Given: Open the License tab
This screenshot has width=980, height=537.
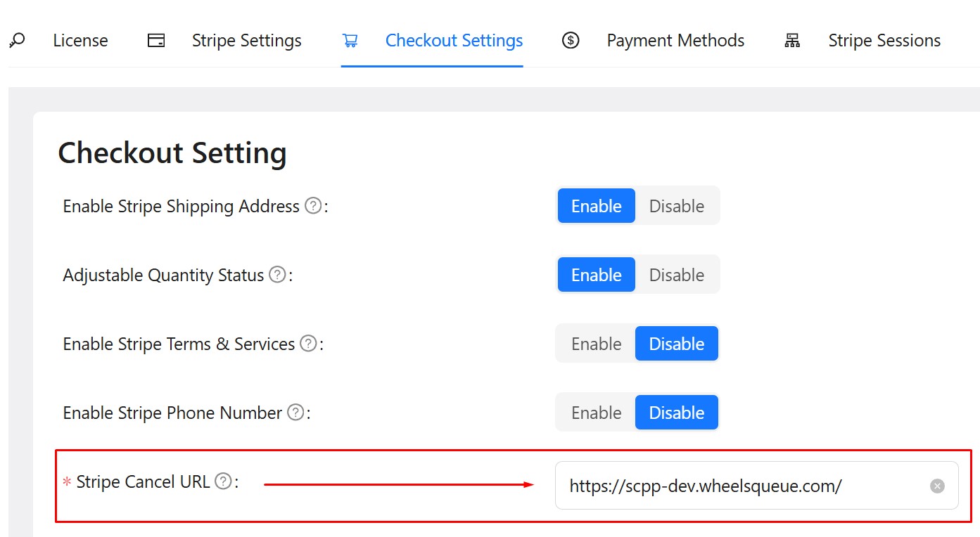Looking at the screenshot, I should 80,41.
